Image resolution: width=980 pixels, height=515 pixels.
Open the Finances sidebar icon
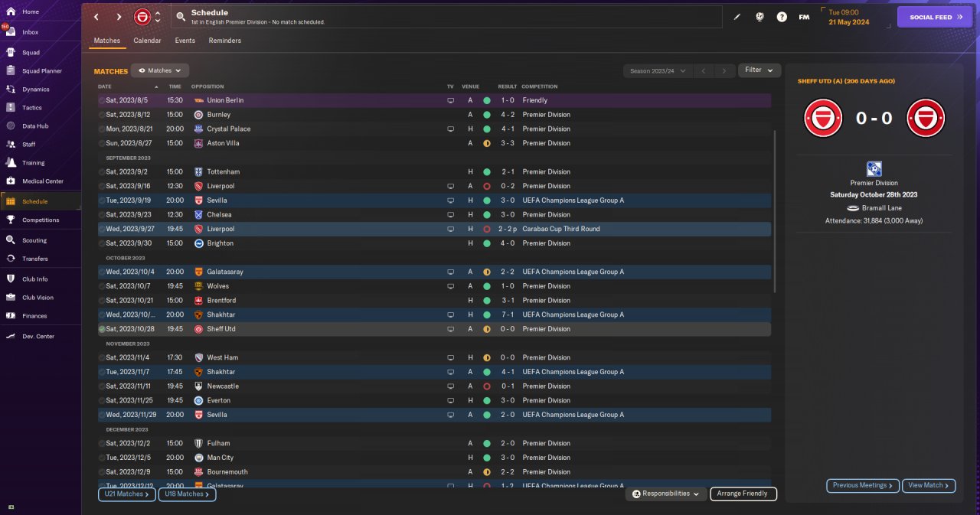11,316
